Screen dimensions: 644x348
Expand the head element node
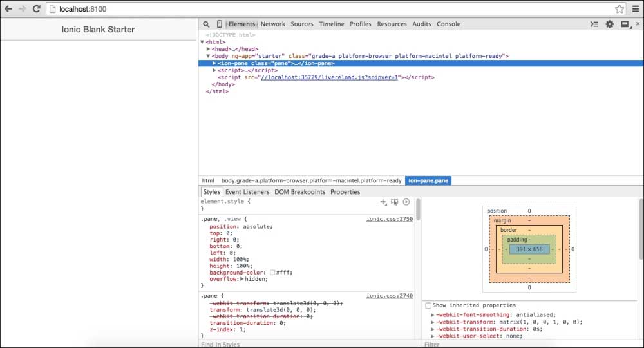[209, 49]
